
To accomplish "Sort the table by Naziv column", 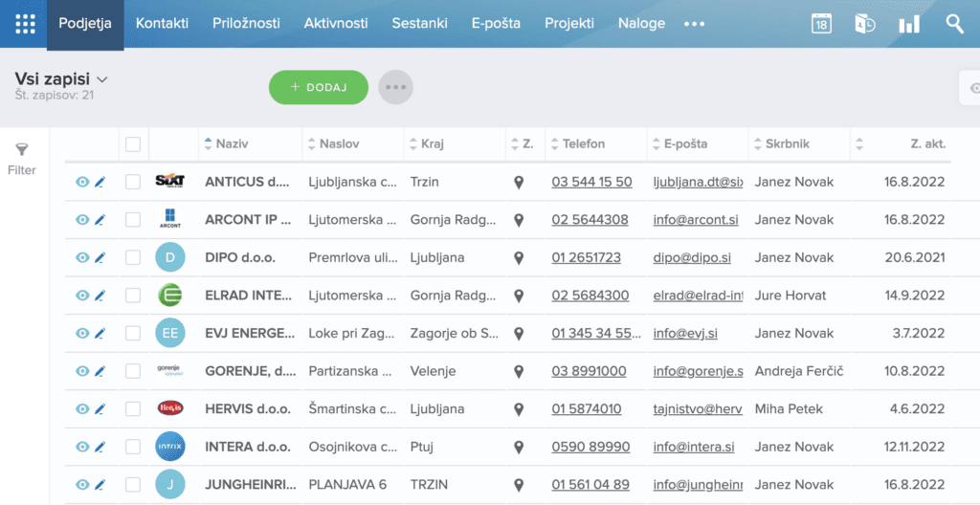I will [x=233, y=144].
